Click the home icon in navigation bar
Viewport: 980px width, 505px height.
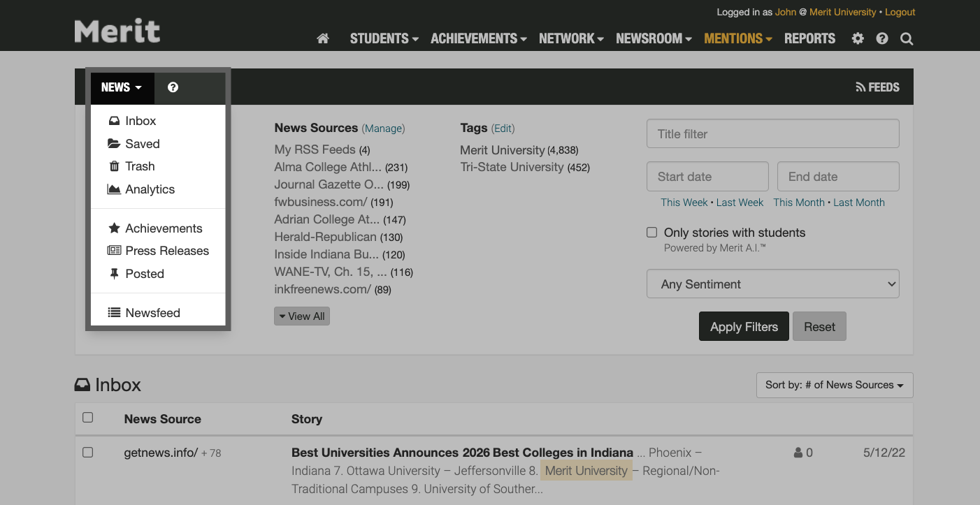[322, 38]
